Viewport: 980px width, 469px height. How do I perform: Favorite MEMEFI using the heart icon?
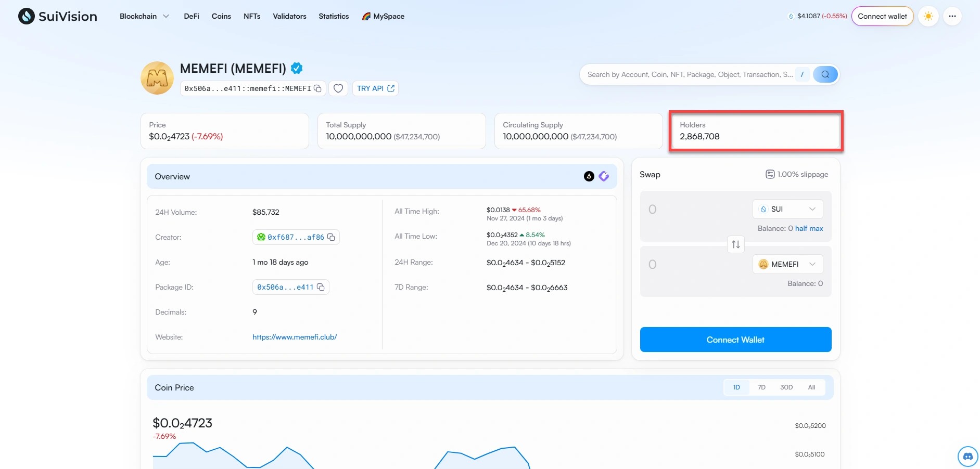click(338, 88)
